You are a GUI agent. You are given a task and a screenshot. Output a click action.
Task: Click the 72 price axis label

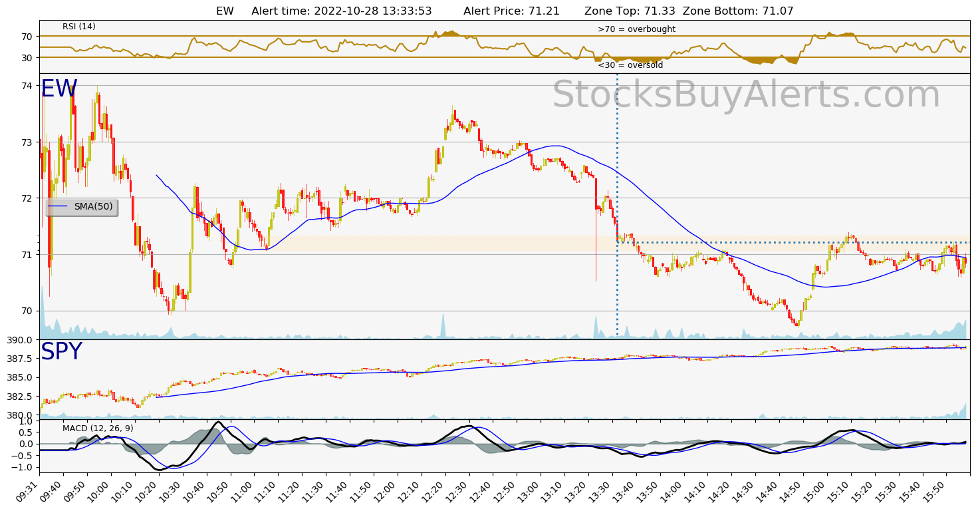pos(26,198)
